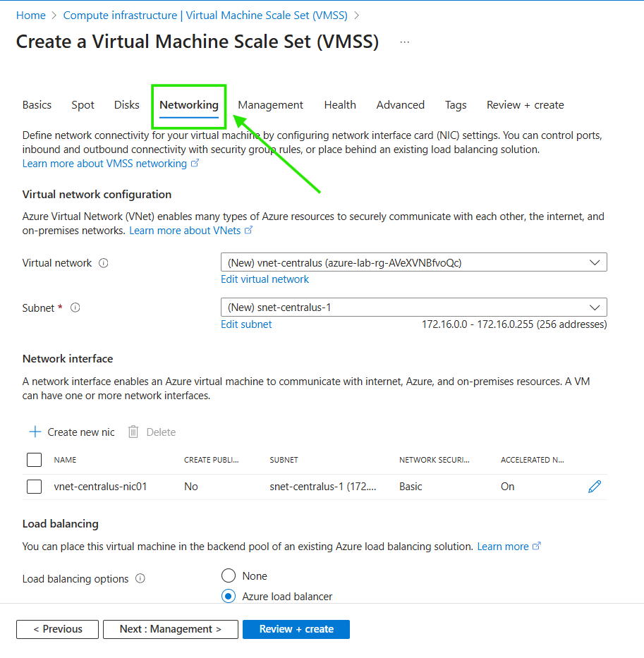The image size is (644, 658).
Task: Click info icon beside Subnet label
Action: point(75,308)
